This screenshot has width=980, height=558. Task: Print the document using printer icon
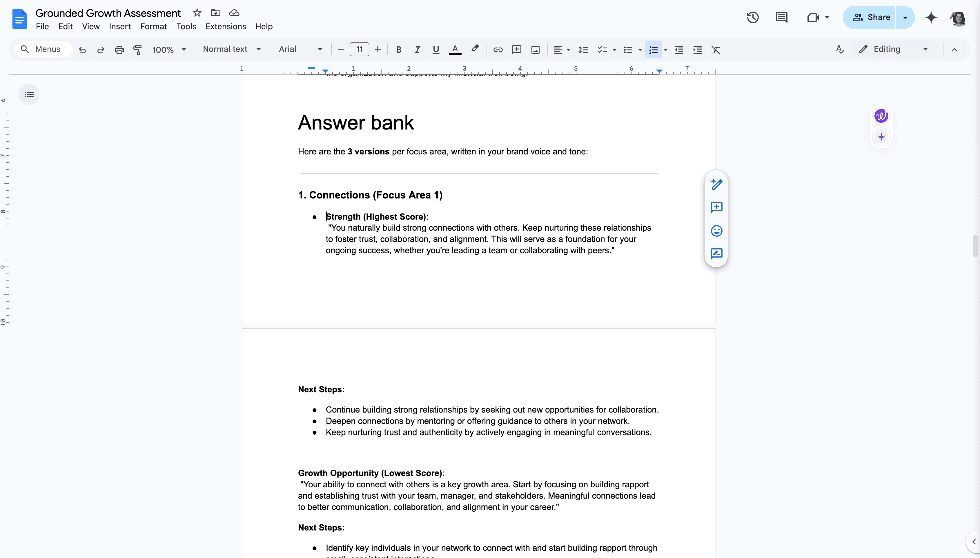119,50
